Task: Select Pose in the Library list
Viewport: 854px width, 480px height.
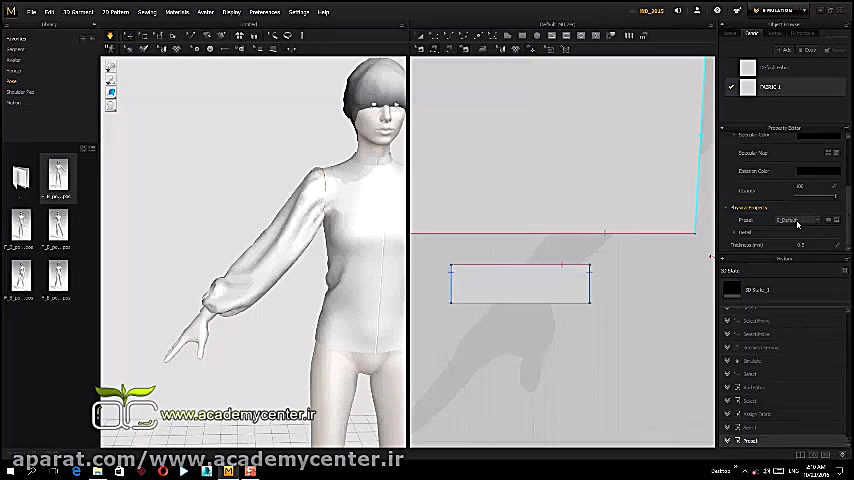Action: coord(11,81)
